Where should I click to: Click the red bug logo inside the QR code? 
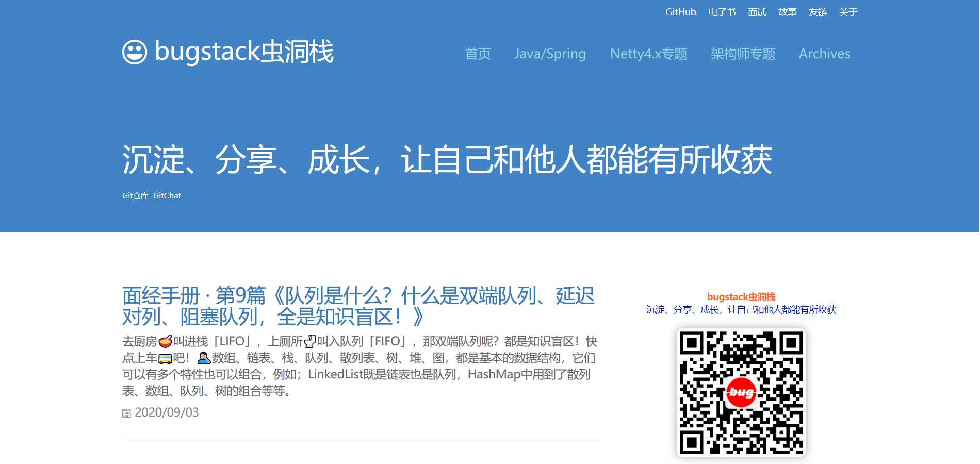click(x=742, y=392)
